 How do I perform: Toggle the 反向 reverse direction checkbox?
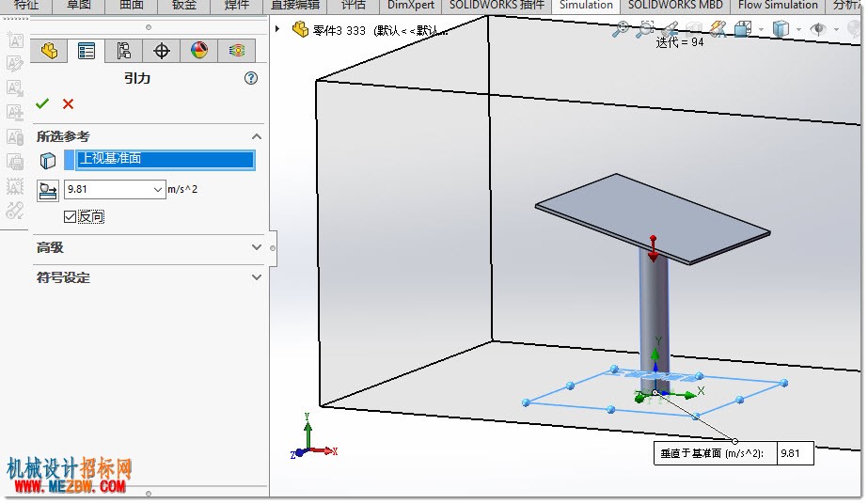[70, 217]
